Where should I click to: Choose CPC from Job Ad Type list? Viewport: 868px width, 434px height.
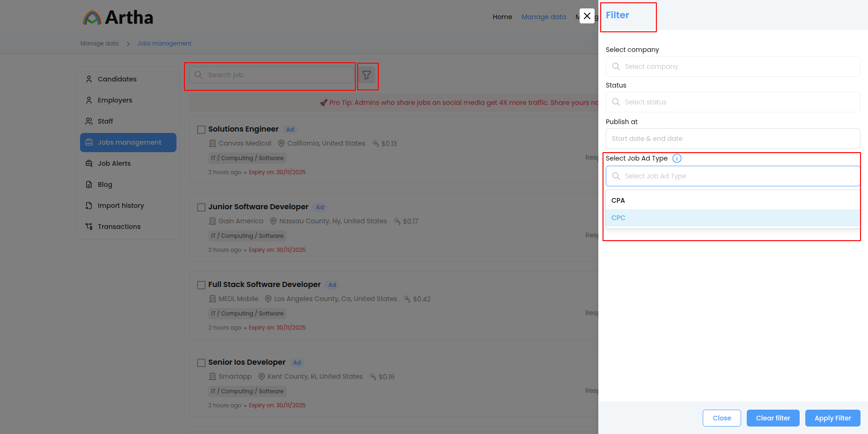[x=618, y=218]
